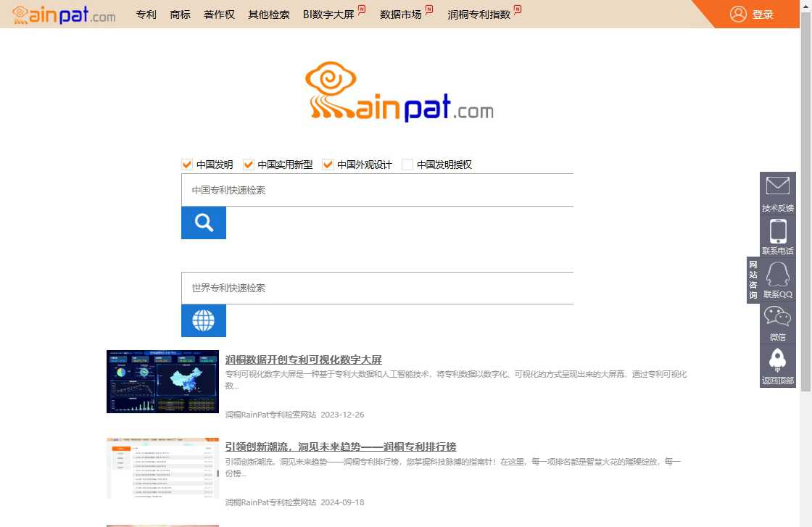Focus 世界专利快速检索 input field

[x=378, y=288]
